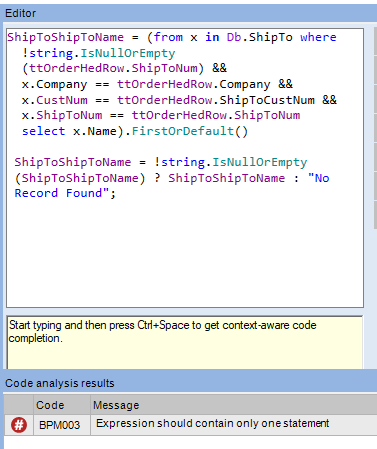Click the code completion hint box
The width and height of the screenshot is (377, 449).
coord(185,343)
